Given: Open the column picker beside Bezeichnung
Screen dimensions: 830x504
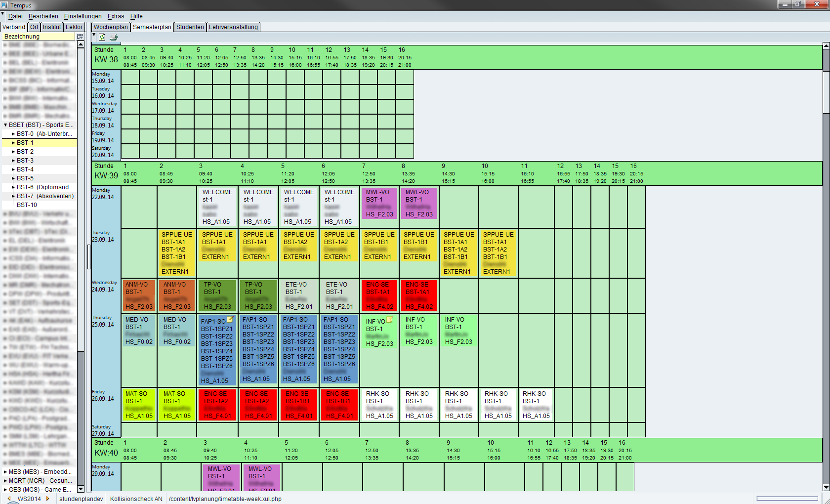Looking at the screenshot, I should tap(80, 37).
